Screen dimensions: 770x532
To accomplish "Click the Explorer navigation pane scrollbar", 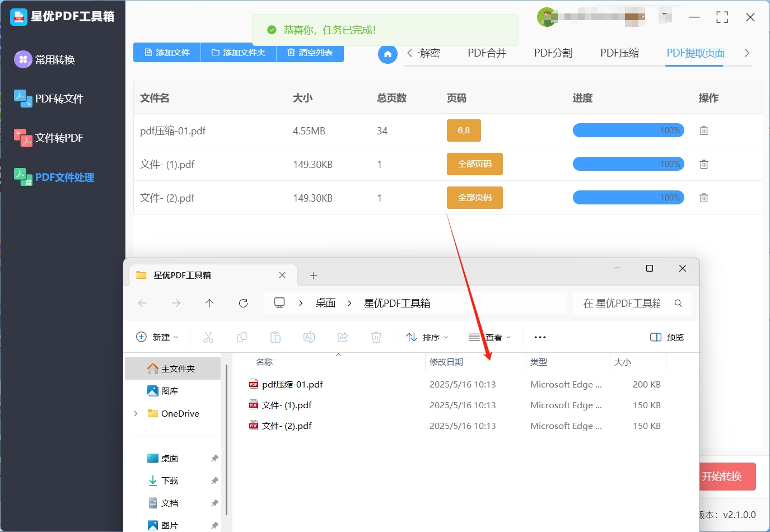I will 226,440.
